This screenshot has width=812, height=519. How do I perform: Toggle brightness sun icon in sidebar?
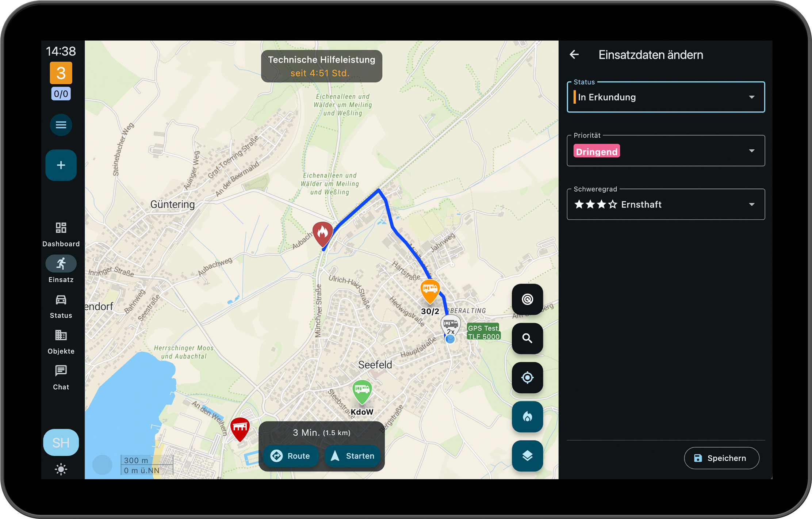tap(61, 469)
